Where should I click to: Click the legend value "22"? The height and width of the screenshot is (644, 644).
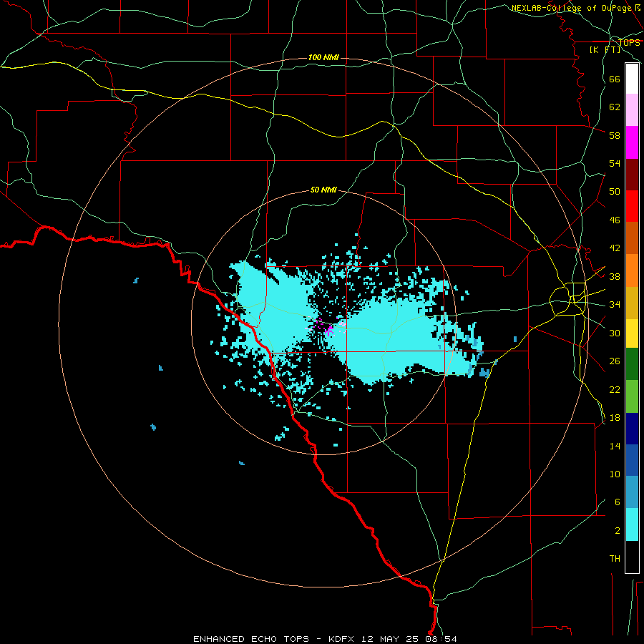click(x=615, y=389)
